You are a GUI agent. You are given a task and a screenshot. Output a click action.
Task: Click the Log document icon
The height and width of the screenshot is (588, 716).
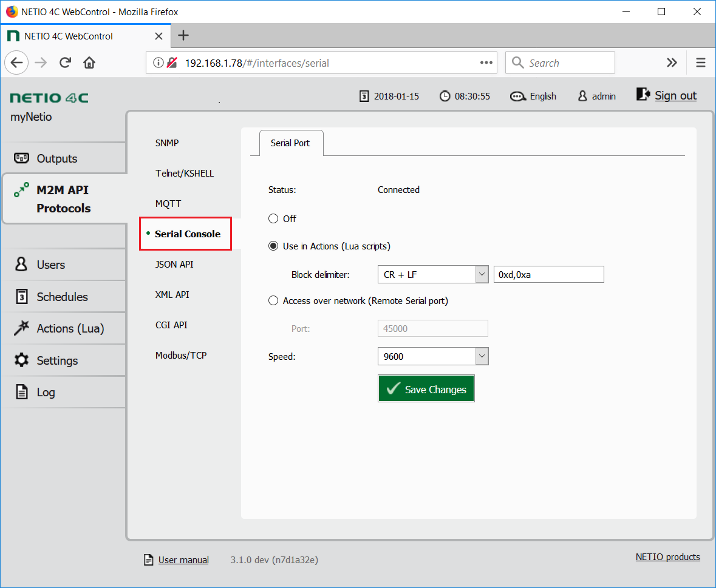click(x=21, y=392)
